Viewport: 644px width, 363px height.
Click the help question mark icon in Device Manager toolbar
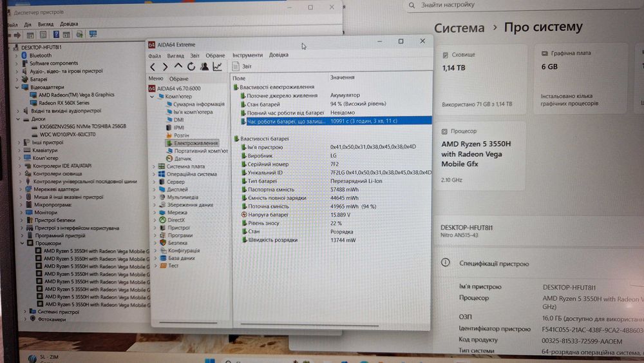56,35
